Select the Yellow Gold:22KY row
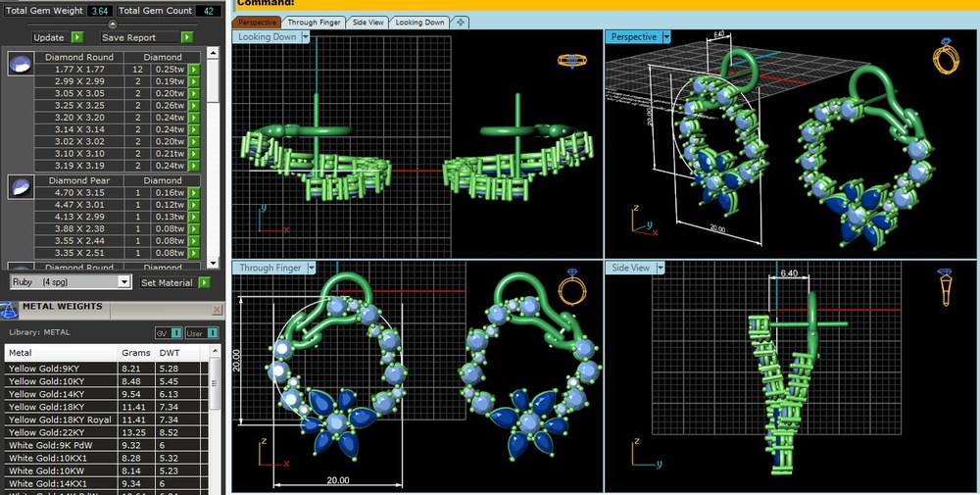This screenshot has width=980, height=495. coord(106,432)
